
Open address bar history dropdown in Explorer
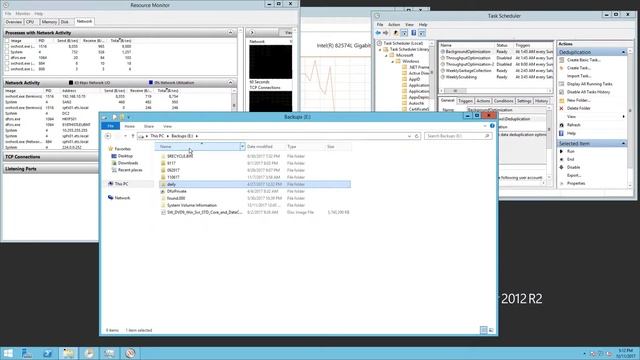tap(409, 136)
